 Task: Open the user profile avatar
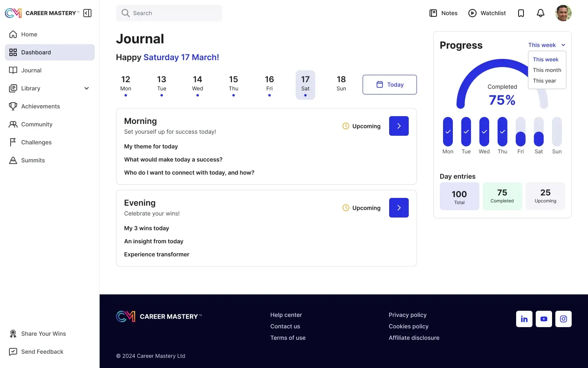click(x=563, y=13)
